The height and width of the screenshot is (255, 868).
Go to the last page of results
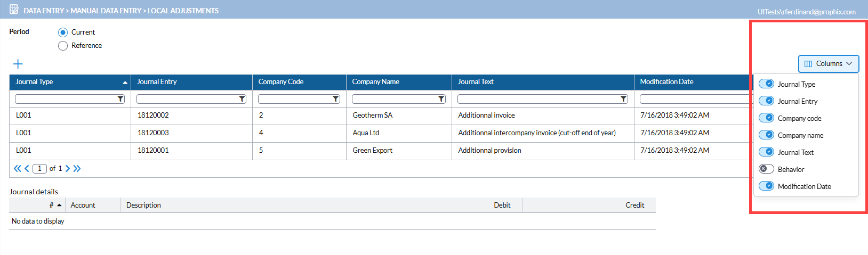tap(77, 169)
